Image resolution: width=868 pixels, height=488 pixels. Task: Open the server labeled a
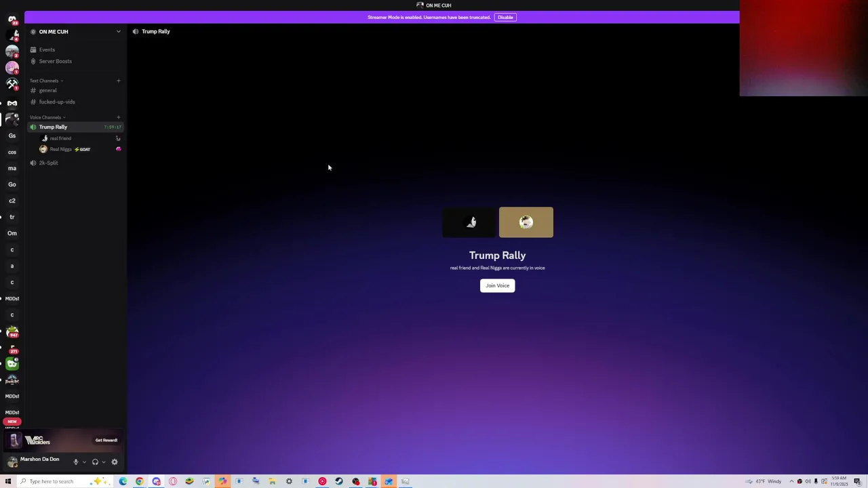coord(12,266)
